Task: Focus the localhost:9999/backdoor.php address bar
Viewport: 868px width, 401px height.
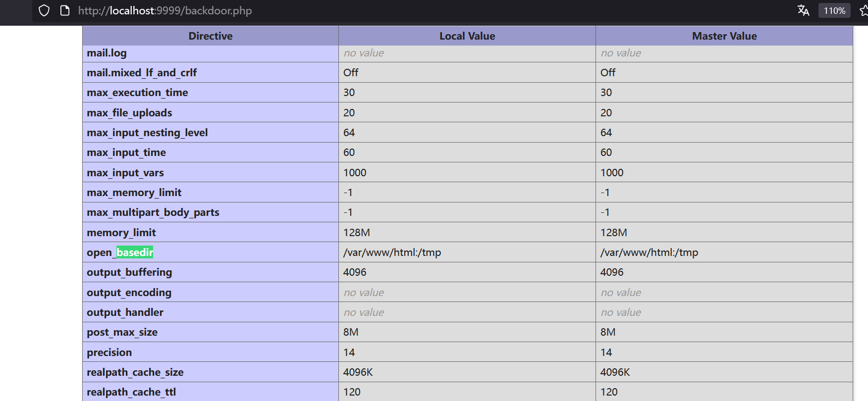Action: click(x=165, y=10)
